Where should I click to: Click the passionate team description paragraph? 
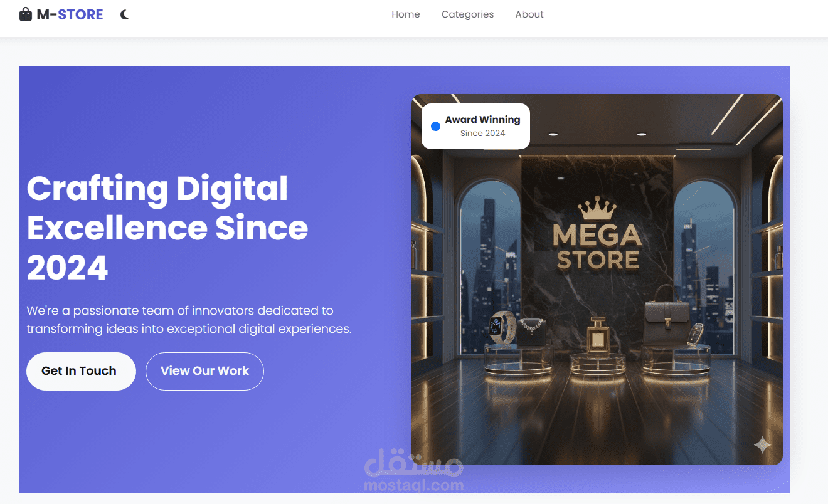(189, 320)
